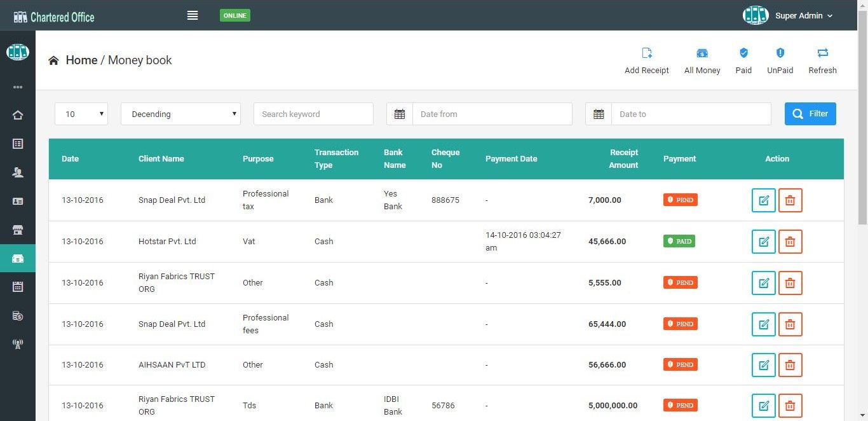This screenshot has width=868, height=421.
Task: Click PAID status badge for Hotstar
Action: 679,241
